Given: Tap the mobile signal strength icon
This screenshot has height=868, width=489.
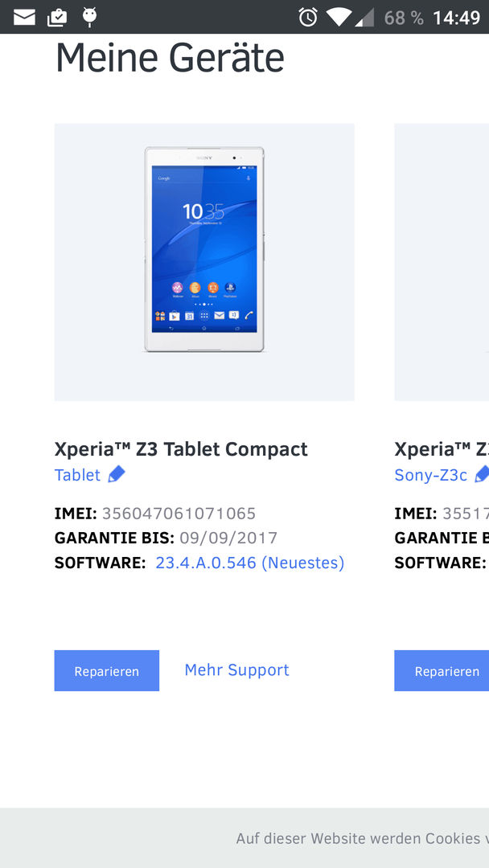Looking at the screenshot, I should point(364,18).
